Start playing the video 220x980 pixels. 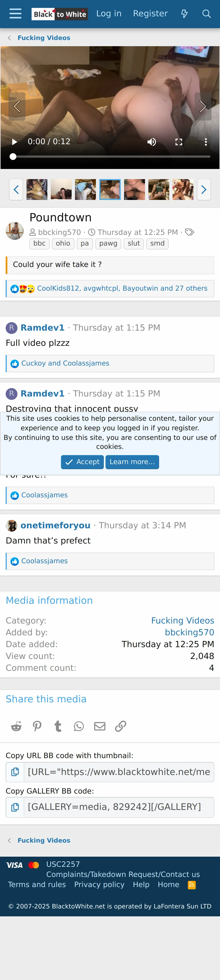click(x=14, y=142)
